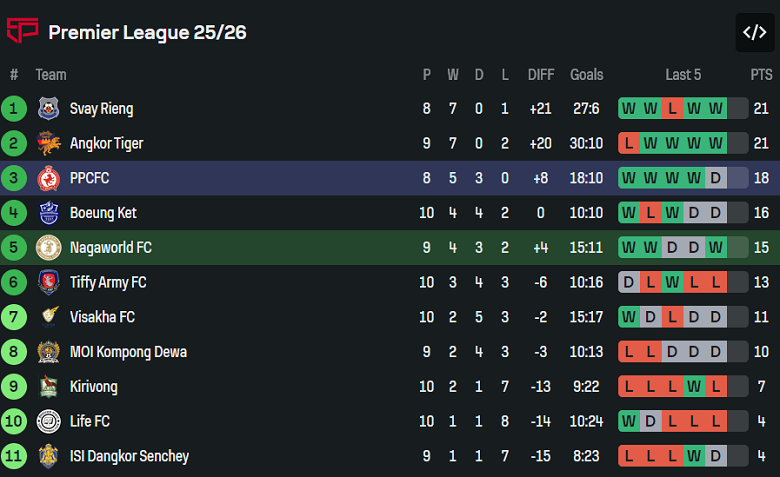Screen dimensions: 780x477
Task: Open the Kirivong team name link
Action: point(93,387)
